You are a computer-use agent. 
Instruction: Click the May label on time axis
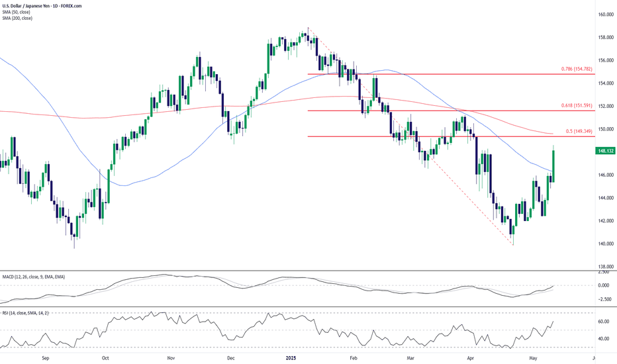point(533,358)
